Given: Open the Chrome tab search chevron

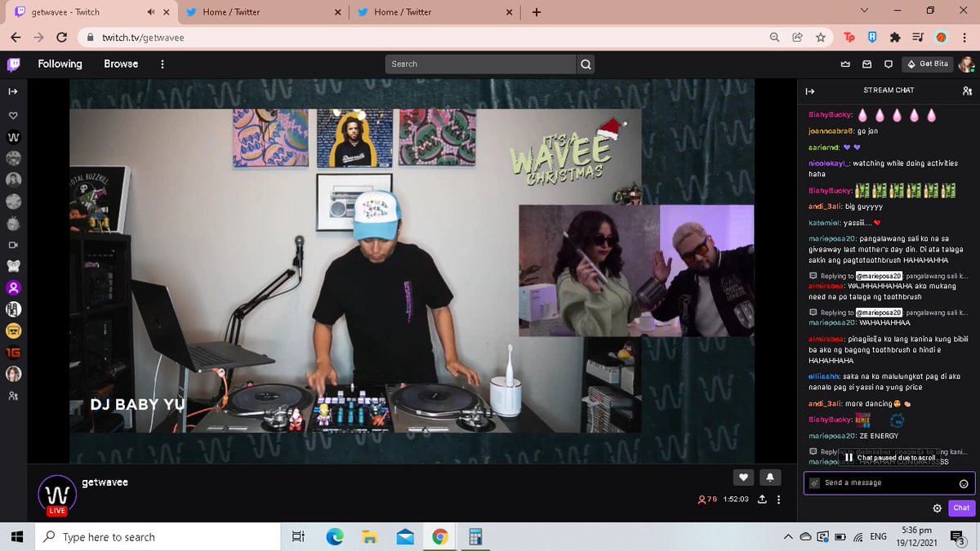Looking at the screenshot, I should click(866, 11).
